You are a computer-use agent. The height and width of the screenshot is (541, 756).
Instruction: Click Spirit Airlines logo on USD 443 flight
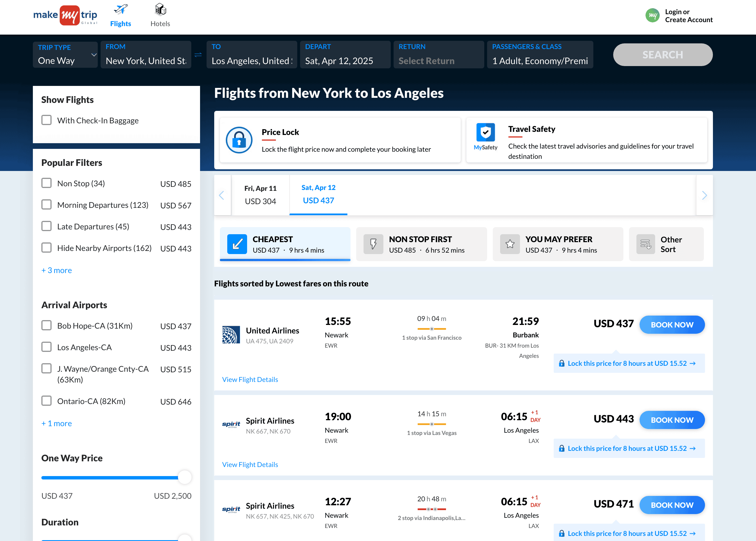click(231, 424)
